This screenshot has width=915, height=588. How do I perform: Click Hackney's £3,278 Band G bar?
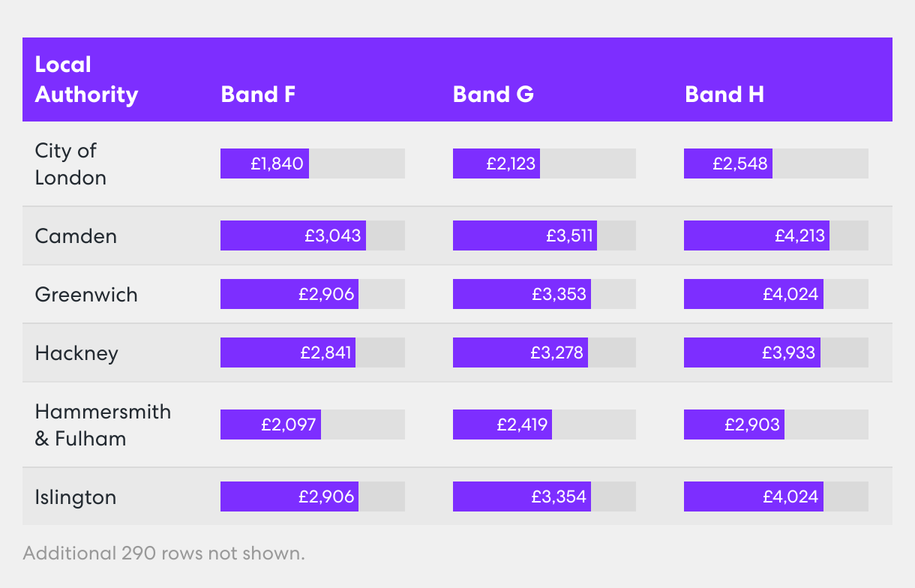520,352
